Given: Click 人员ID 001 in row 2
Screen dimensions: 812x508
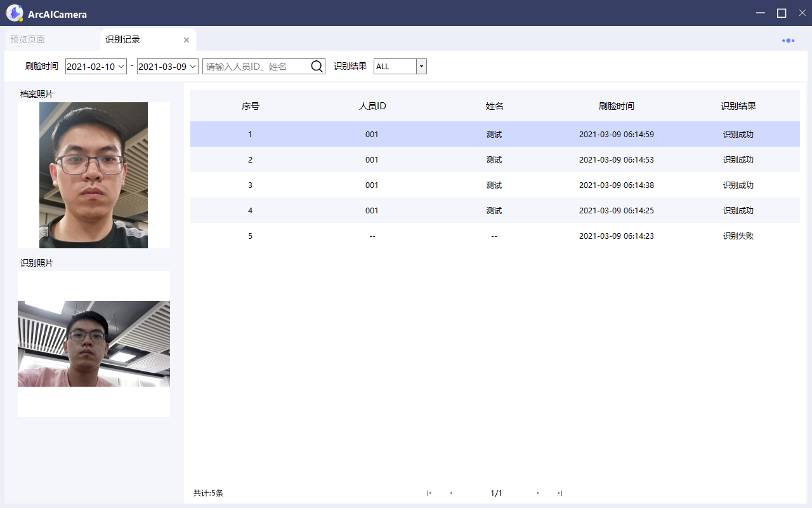Looking at the screenshot, I should coord(372,159).
